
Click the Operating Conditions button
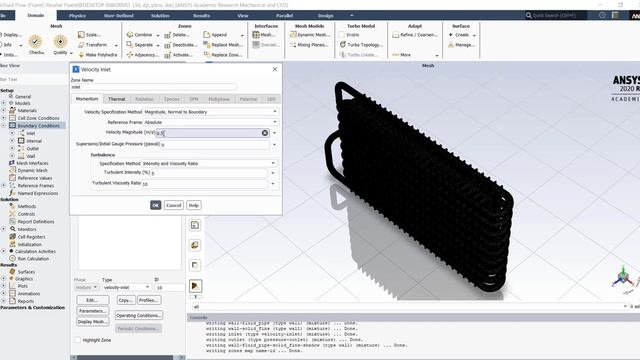pyautogui.click(x=138, y=316)
